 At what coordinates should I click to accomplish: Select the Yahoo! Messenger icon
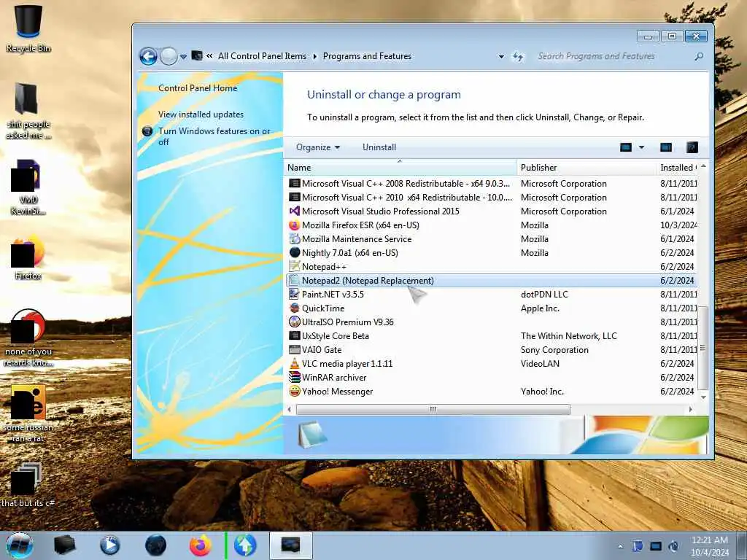click(295, 391)
